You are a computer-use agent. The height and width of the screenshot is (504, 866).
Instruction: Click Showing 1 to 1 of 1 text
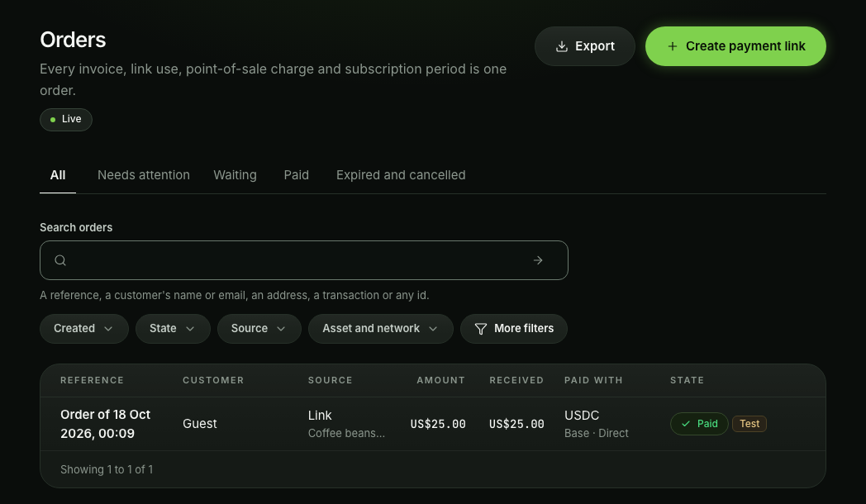(107, 470)
